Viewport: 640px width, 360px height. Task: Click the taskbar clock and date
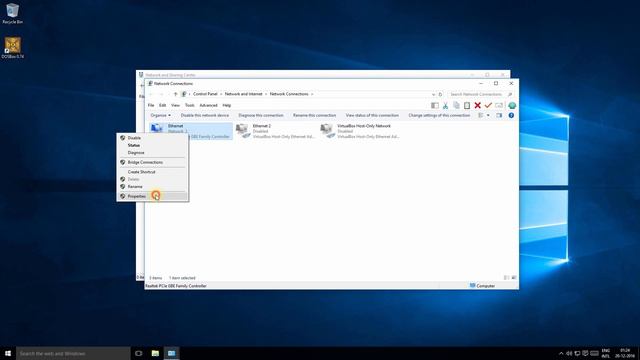[x=625, y=353]
